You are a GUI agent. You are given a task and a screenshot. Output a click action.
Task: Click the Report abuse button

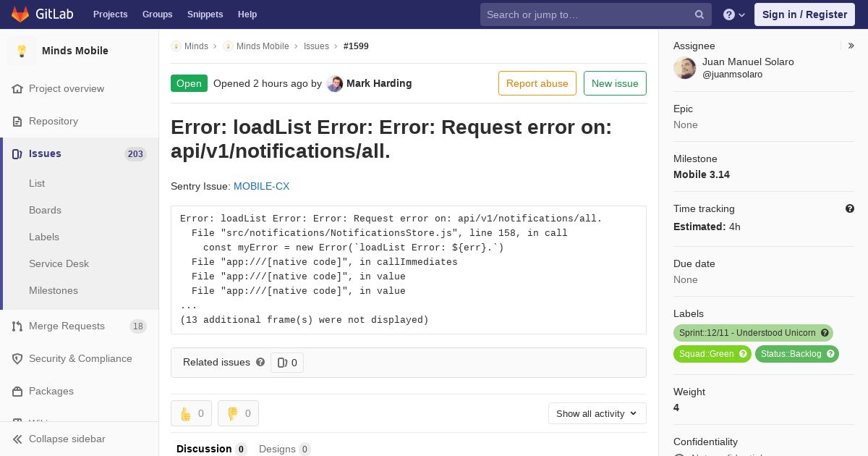tap(537, 83)
